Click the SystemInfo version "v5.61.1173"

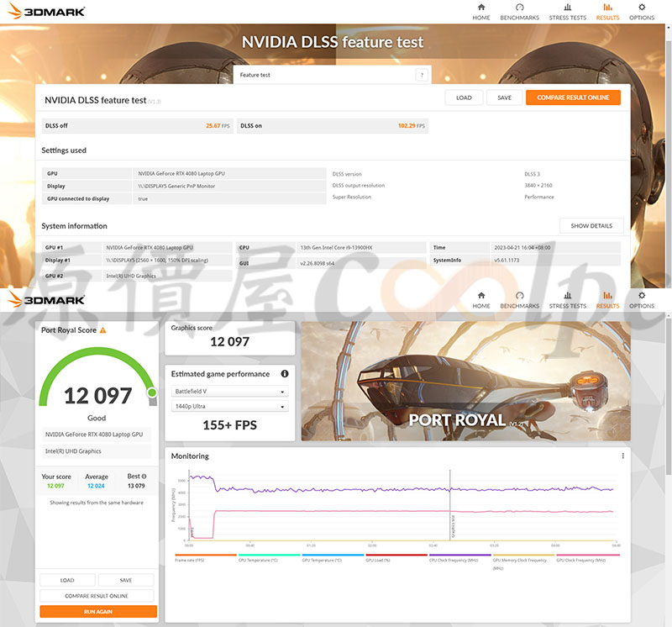(507, 261)
